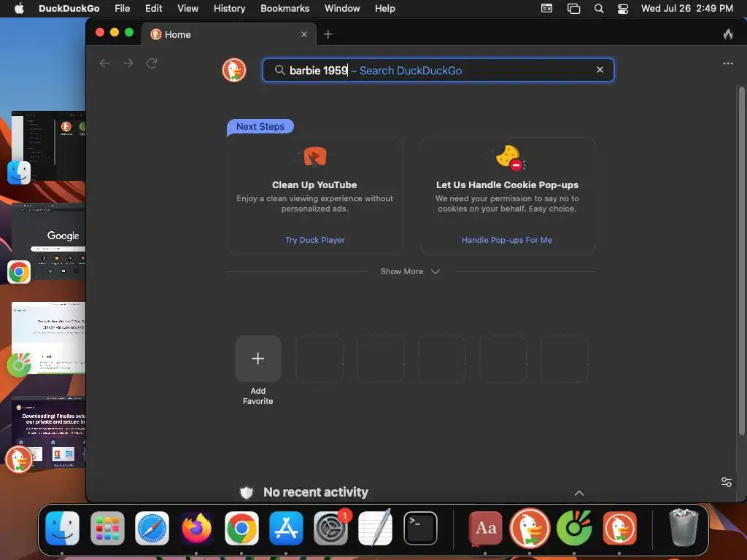The width and height of the screenshot is (747, 560).
Task: Switch to the Google Chrome window thumbnail
Action: tap(49, 242)
